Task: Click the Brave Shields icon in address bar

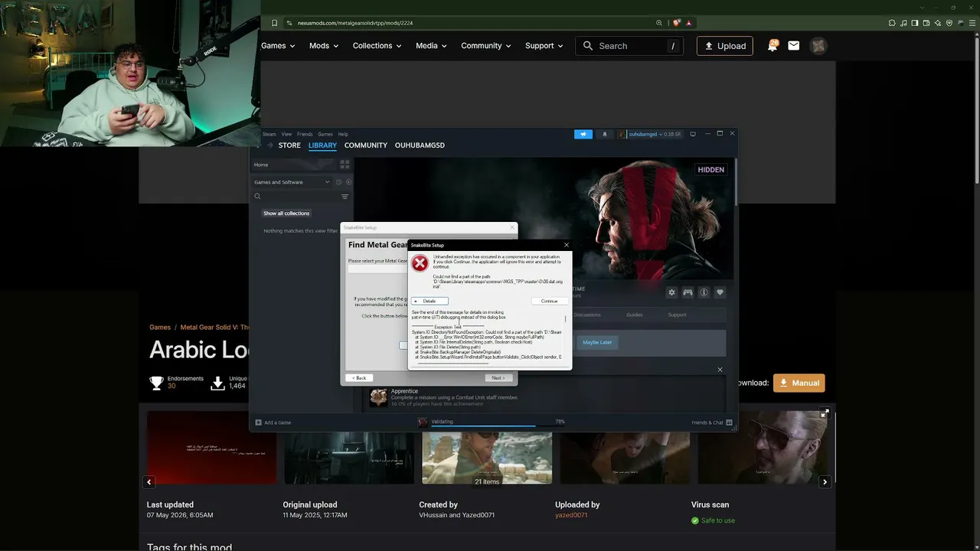Action: pos(677,23)
